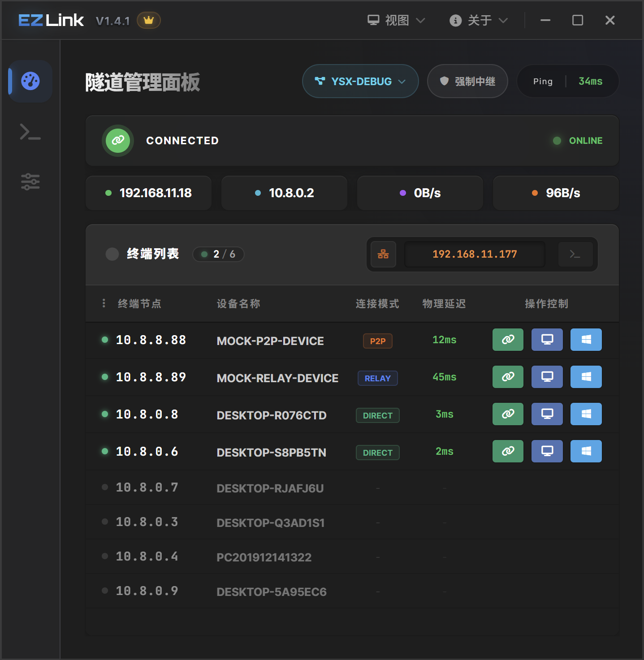Screen dimensions: 644x660
Task: Maximize the EZLink window
Action: pos(578,20)
